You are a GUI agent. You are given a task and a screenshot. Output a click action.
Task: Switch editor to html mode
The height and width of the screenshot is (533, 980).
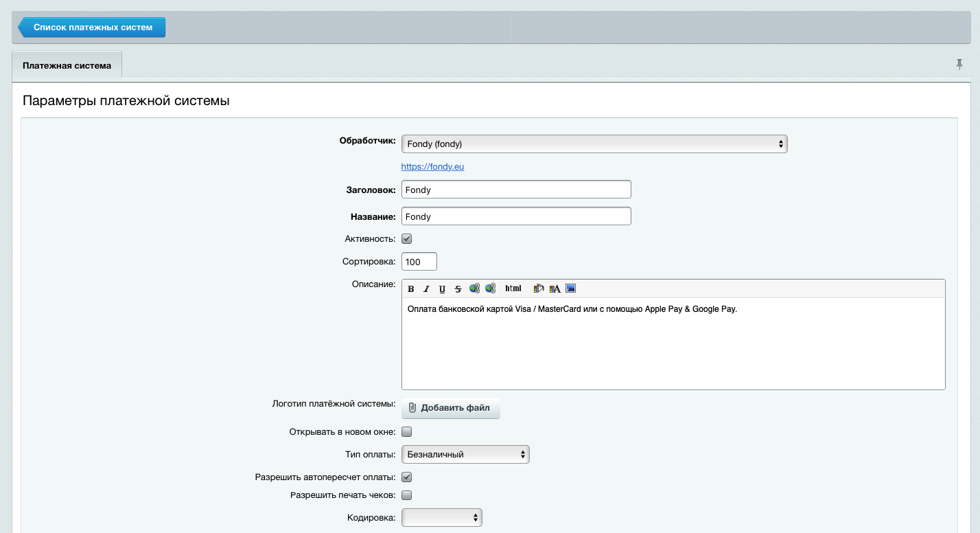coord(513,288)
